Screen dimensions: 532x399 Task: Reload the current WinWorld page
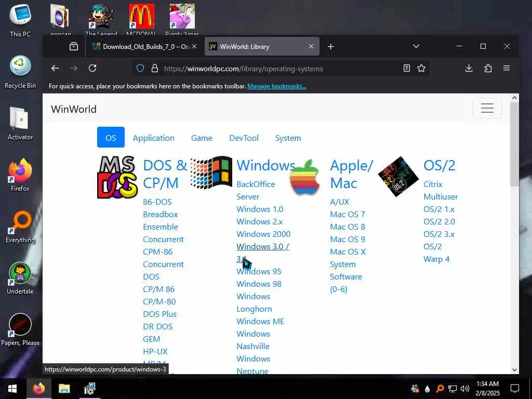pos(92,68)
